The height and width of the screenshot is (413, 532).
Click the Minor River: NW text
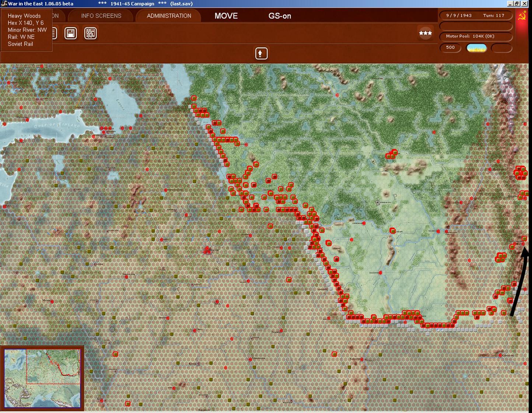coord(27,30)
